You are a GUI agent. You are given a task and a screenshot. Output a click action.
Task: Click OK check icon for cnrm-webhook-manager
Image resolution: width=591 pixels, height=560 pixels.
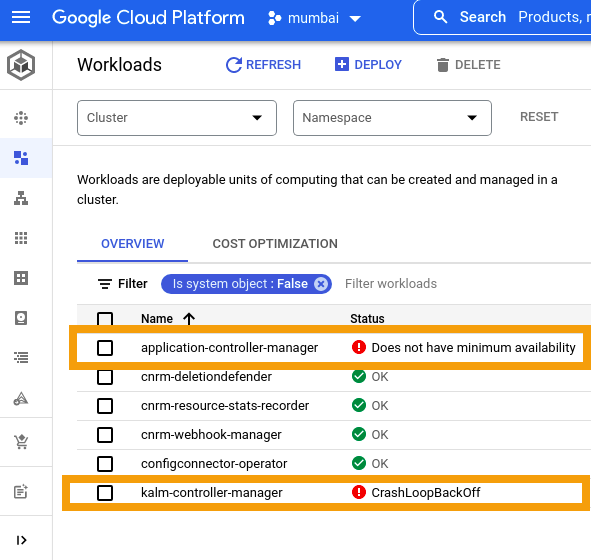(359, 434)
